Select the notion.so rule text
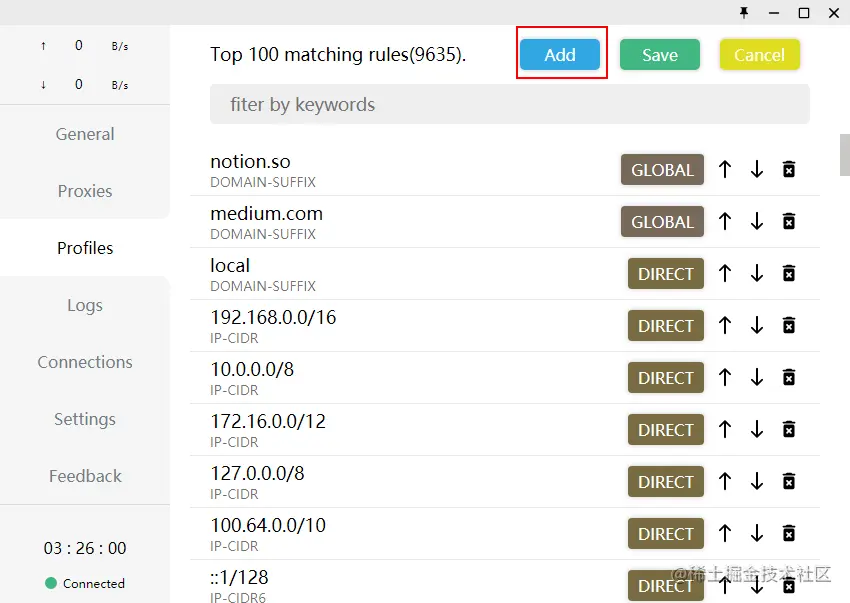The image size is (850, 603). click(250, 162)
